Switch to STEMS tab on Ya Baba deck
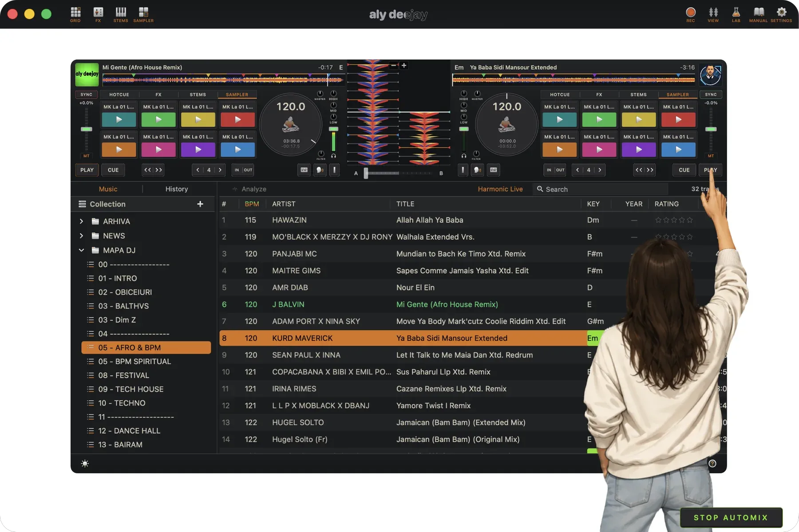The width and height of the screenshot is (799, 532). [638, 95]
